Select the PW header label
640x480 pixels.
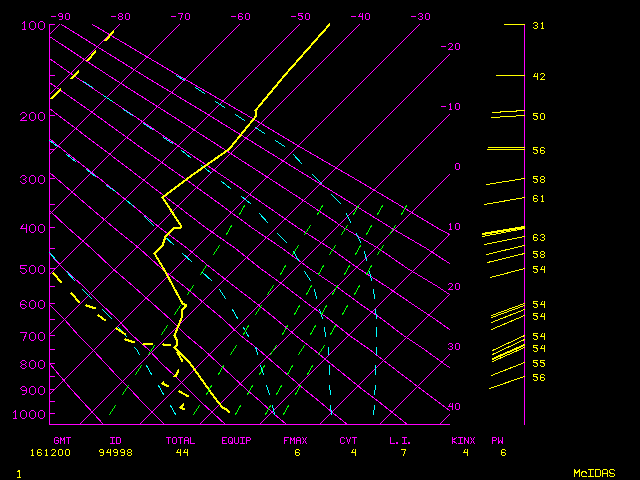(497, 440)
